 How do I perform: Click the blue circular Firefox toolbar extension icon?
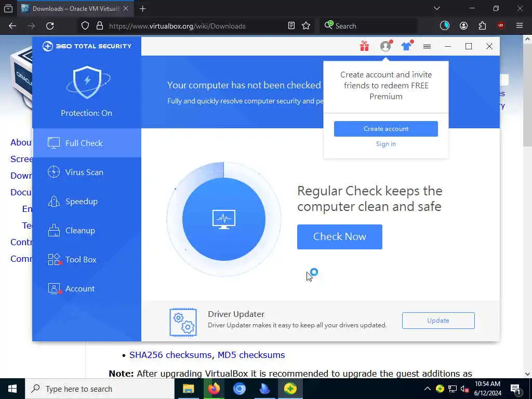445,26
